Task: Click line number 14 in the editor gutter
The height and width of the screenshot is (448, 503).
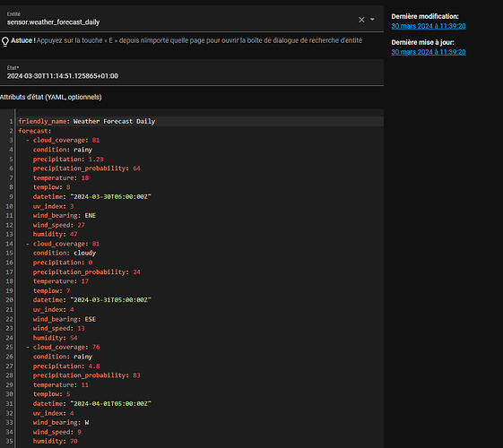Action: (x=10, y=244)
